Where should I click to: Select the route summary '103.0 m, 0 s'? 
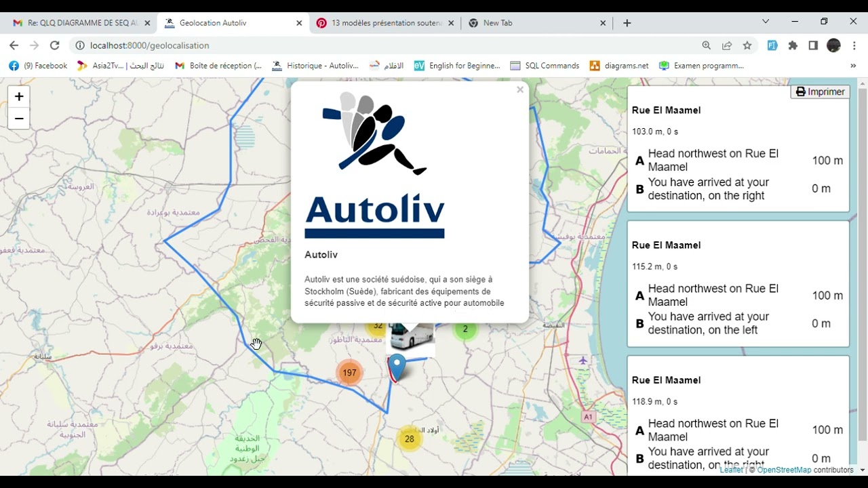pos(654,131)
